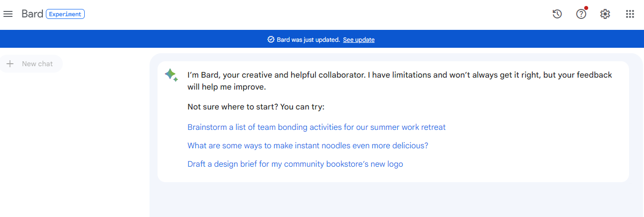The image size is (644, 217).
Task: Click the plus icon for New chat
Action: [x=9, y=64]
